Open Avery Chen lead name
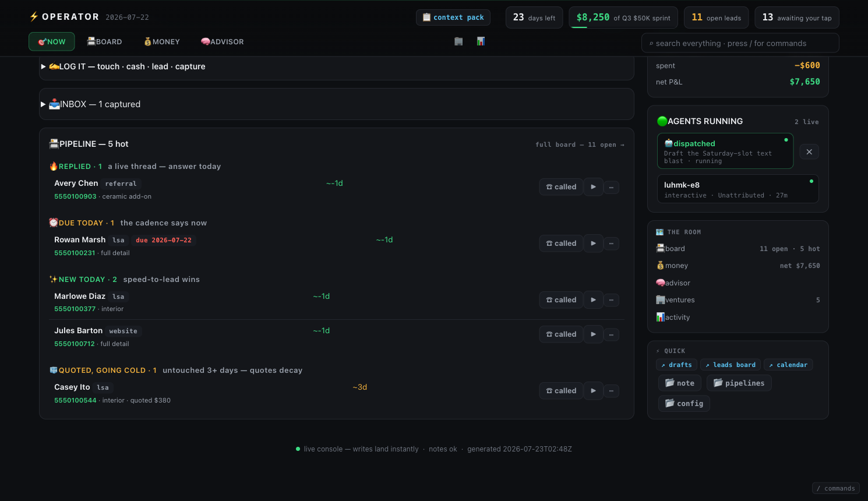 [x=76, y=183]
